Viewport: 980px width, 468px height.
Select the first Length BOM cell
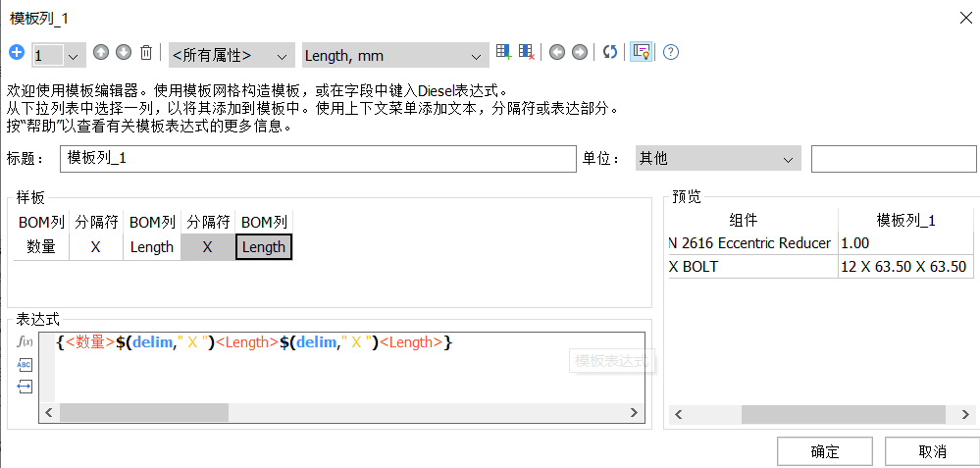point(152,247)
